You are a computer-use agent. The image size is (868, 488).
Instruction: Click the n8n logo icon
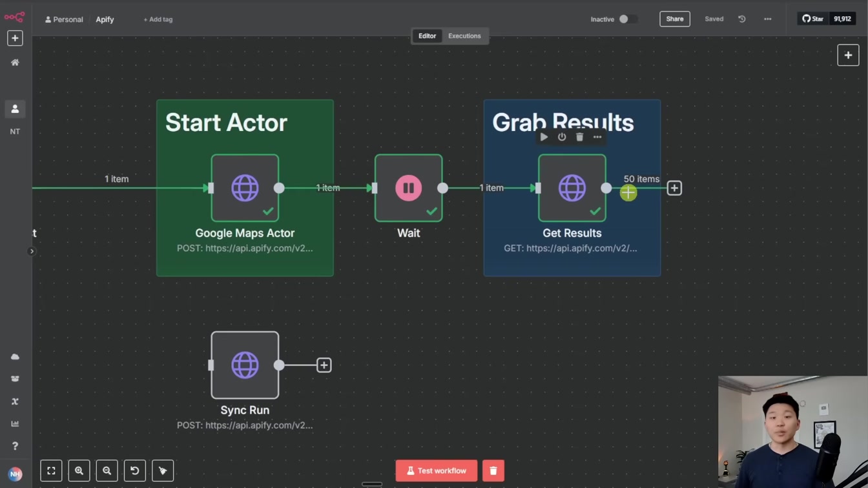point(14,17)
